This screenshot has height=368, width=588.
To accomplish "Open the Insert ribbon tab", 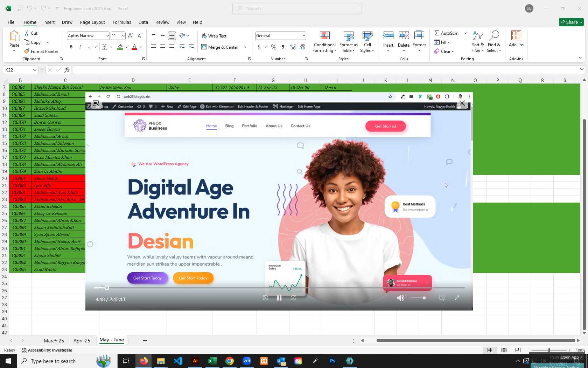I will tap(49, 22).
